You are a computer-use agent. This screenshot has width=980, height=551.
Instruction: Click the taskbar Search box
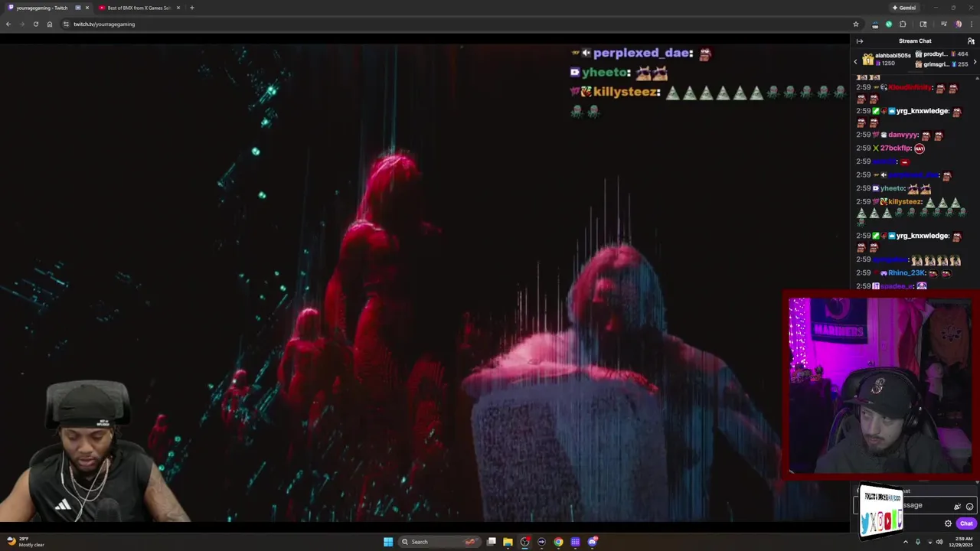440,542
